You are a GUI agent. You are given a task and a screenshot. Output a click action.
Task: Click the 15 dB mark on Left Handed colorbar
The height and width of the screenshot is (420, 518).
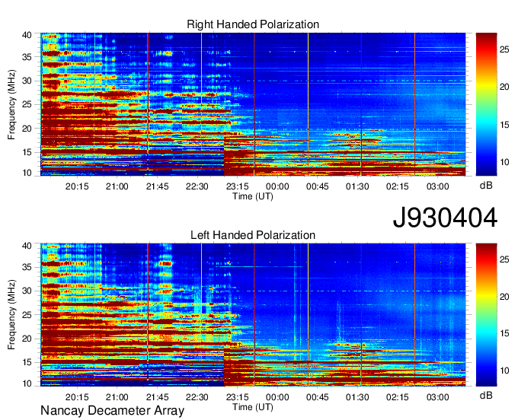(504, 333)
